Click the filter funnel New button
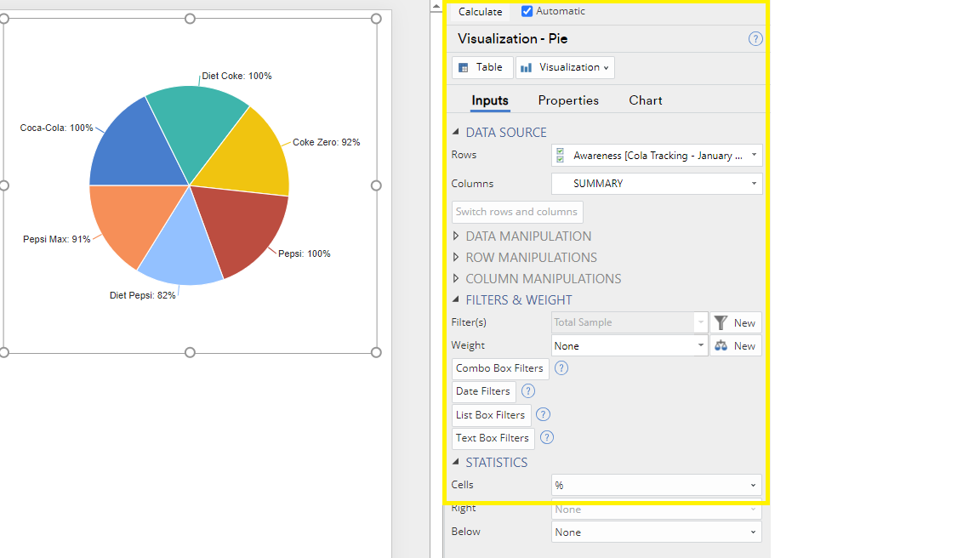This screenshot has width=980, height=558. pyautogui.click(x=736, y=322)
